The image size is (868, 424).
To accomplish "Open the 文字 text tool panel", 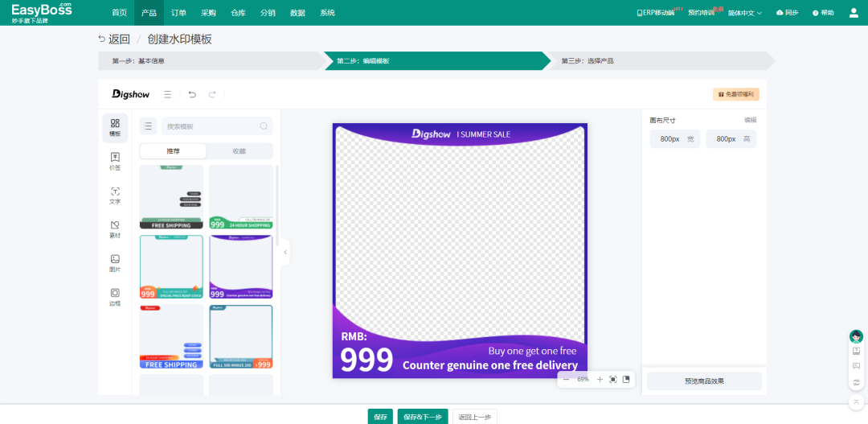I will pyautogui.click(x=115, y=196).
